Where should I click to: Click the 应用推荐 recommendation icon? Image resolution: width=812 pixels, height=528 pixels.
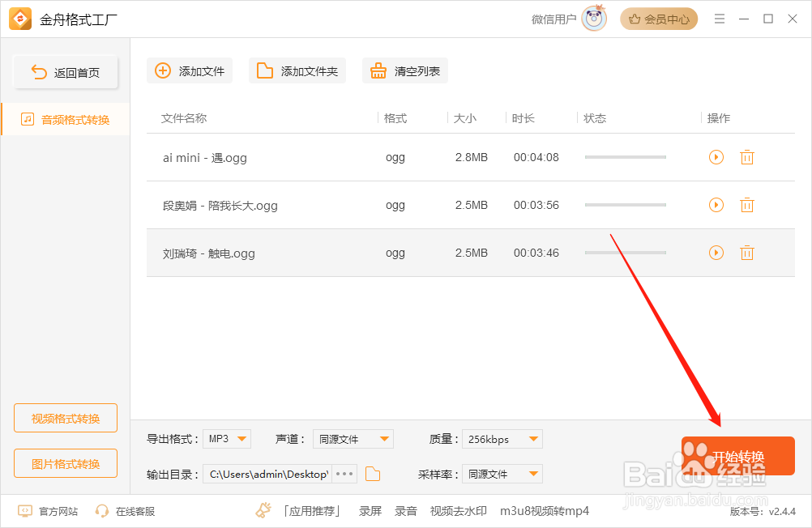pos(263,511)
